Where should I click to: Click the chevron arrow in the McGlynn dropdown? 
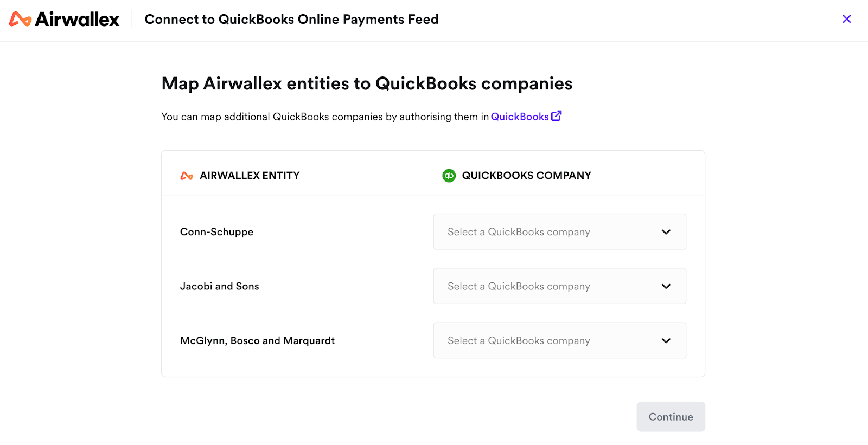pos(666,340)
